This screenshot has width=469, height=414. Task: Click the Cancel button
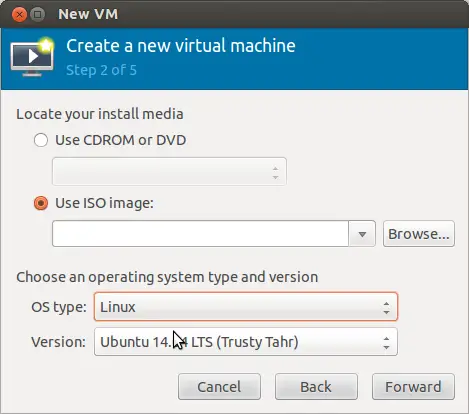(x=219, y=387)
